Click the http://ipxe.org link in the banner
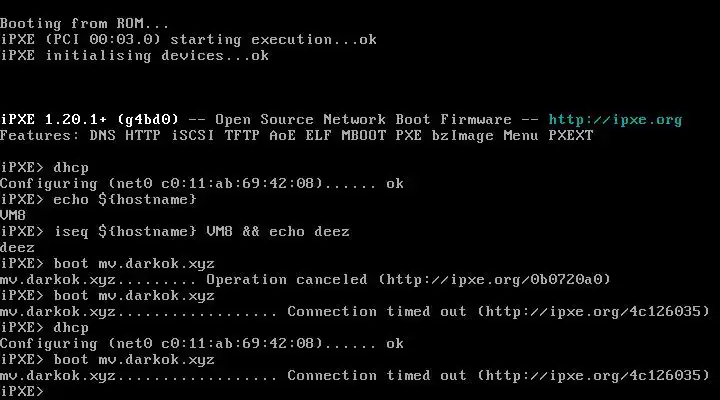 pyautogui.click(x=615, y=120)
